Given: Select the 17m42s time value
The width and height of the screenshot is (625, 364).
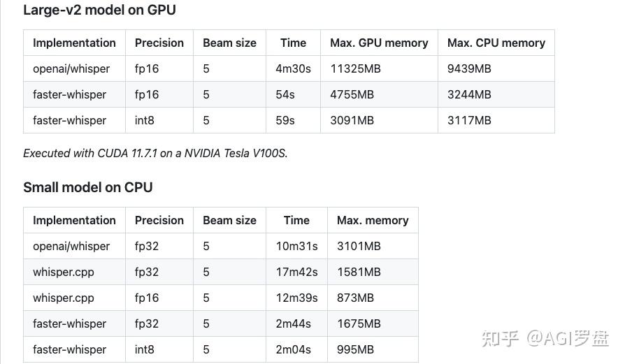Looking at the screenshot, I should (x=296, y=272).
